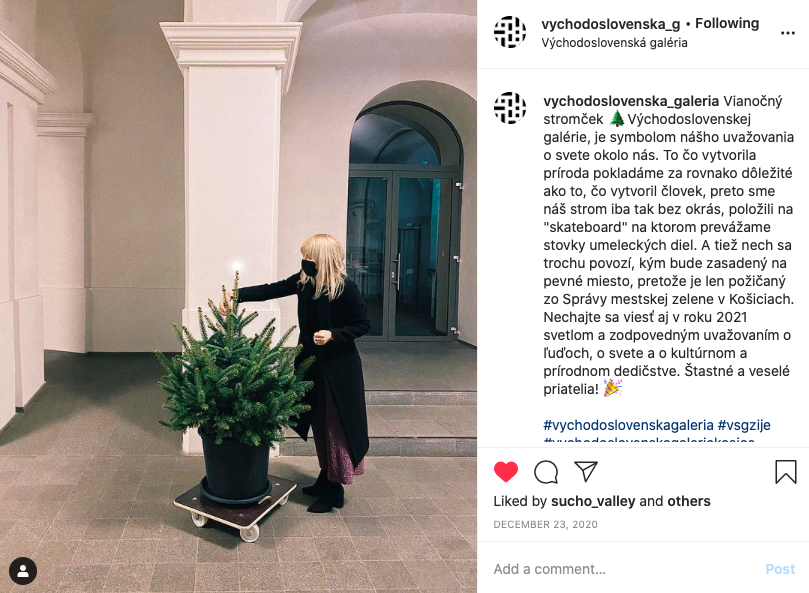809x593 pixels.
Task: Share the post with the paper plane icon
Action: [586, 471]
